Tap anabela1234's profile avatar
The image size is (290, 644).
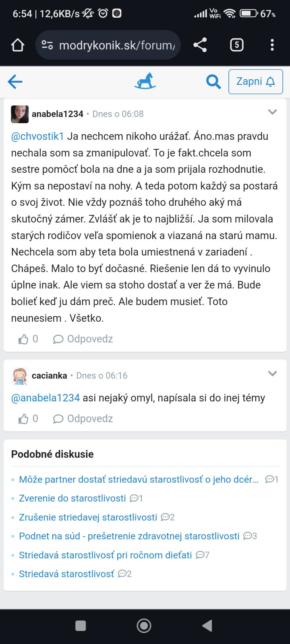pyautogui.click(x=20, y=114)
